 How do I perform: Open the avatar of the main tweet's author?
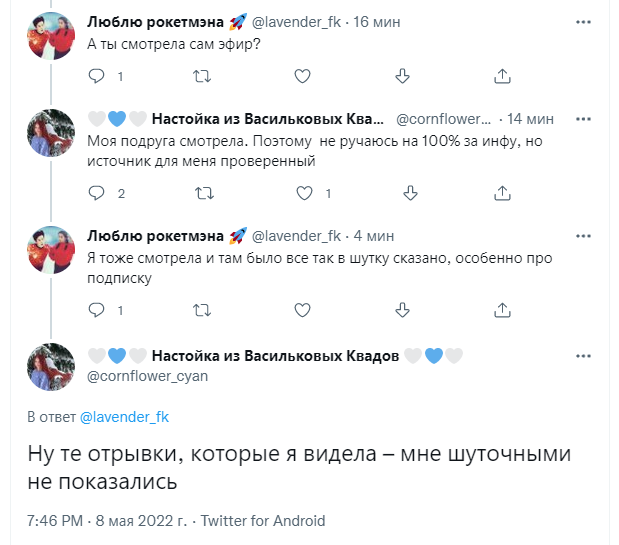(51, 366)
